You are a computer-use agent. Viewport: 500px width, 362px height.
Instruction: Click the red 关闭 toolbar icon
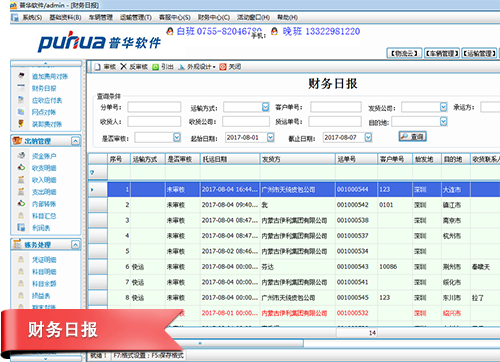tap(223, 67)
